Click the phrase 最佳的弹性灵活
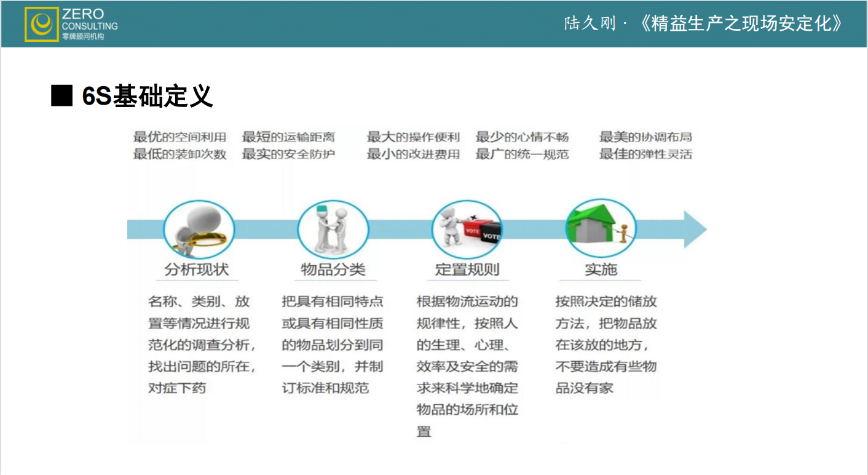 click(x=645, y=154)
